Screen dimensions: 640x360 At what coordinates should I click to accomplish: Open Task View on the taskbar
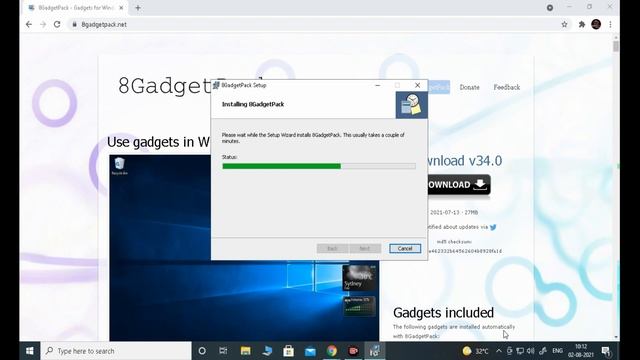[x=223, y=351]
